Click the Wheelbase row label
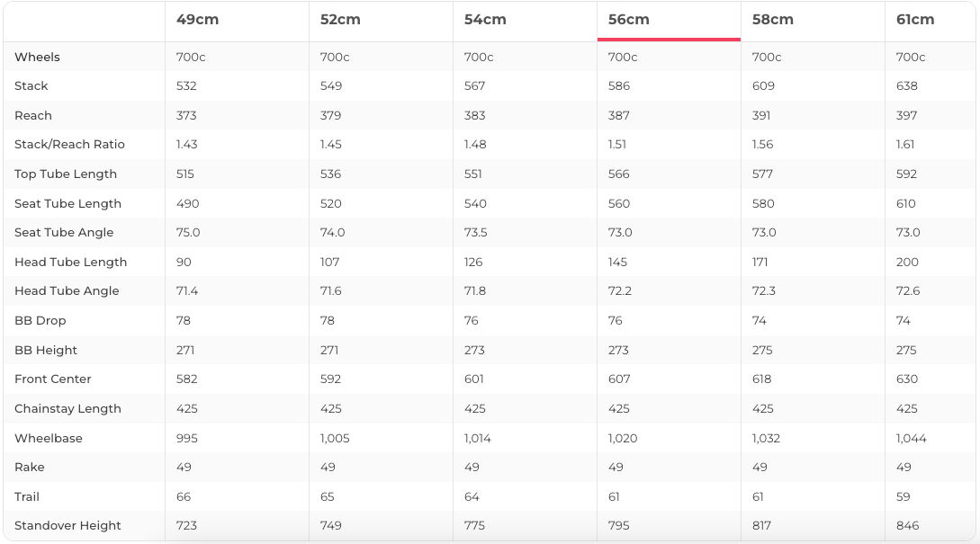The height and width of the screenshot is (544, 980). (x=49, y=438)
